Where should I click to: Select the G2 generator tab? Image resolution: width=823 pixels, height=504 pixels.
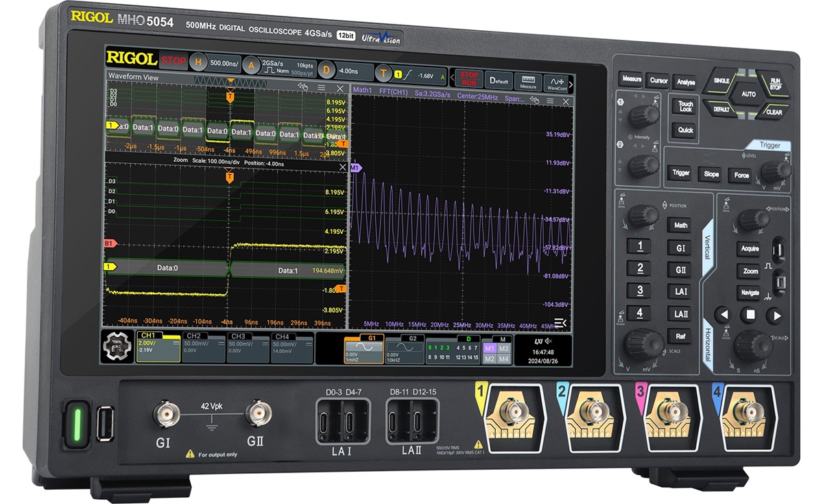click(x=404, y=350)
